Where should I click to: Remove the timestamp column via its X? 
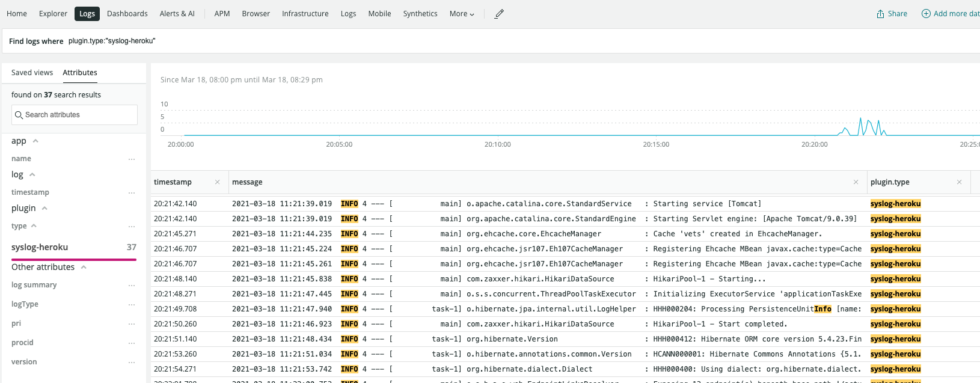click(218, 182)
